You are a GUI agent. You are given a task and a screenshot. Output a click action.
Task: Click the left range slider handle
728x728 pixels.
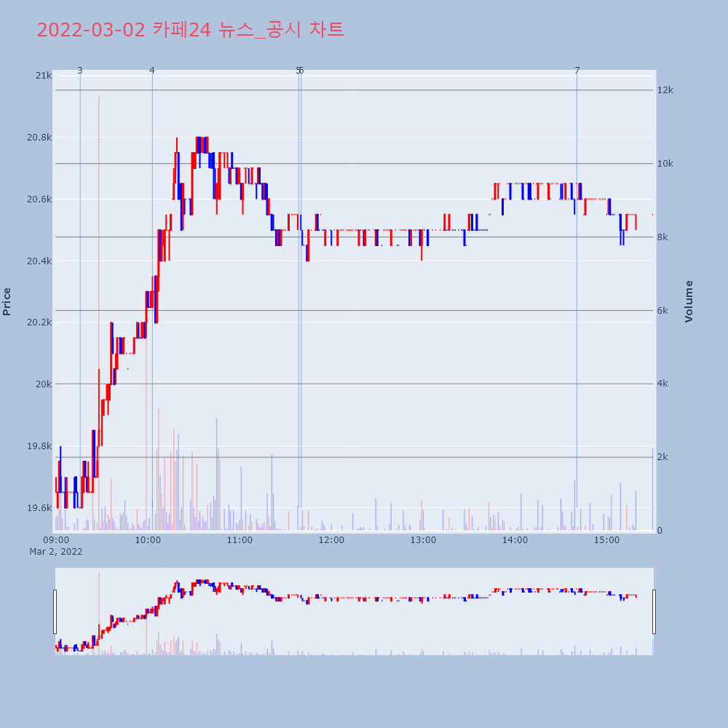55,612
